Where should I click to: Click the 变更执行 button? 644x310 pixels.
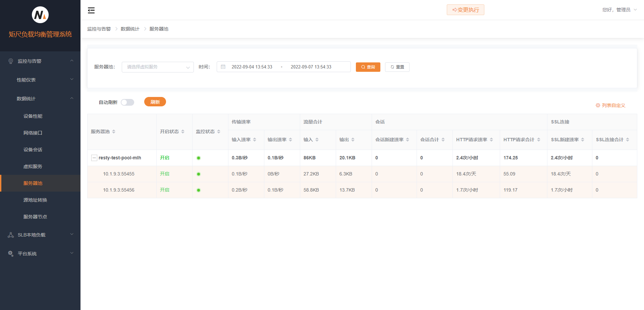coord(465,10)
